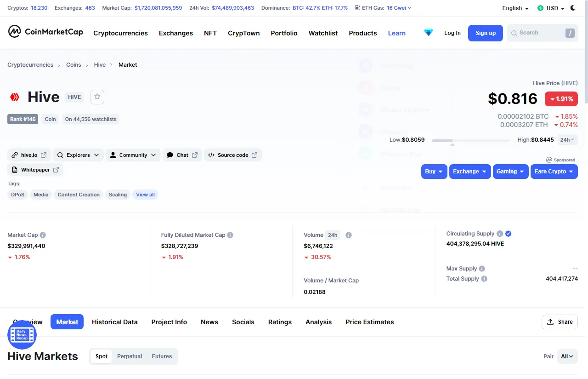Add Hive to watchlist star

97,97
